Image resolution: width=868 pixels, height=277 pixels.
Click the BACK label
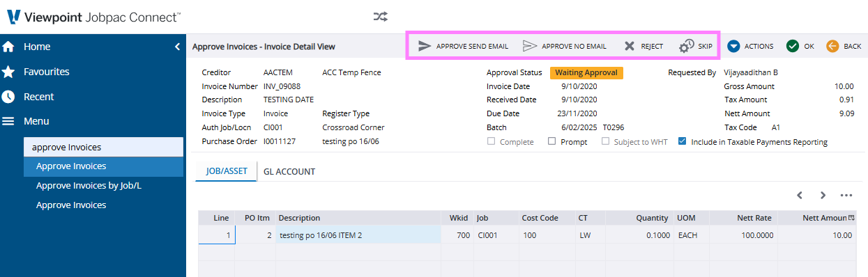pyautogui.click(x=853, y=47)
